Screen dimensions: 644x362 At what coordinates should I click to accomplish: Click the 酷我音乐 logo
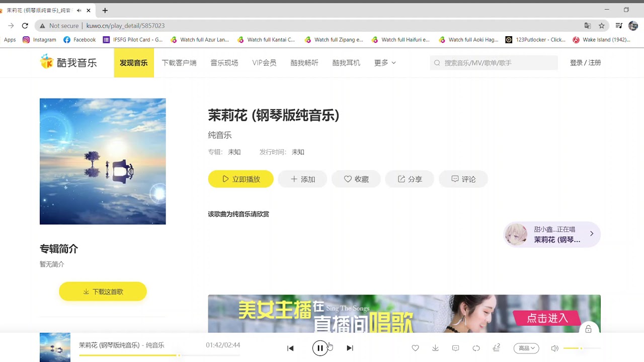[x=68, y=62]
